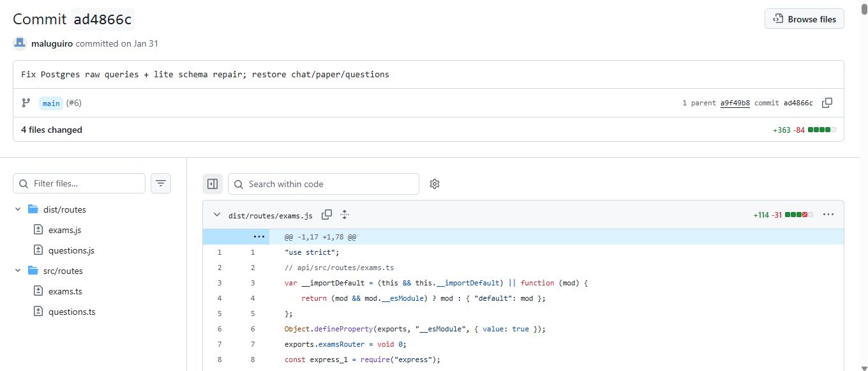Click the file tree diff icon for exams.ts
Screen dimensions: 868x371
click(38, 291)
